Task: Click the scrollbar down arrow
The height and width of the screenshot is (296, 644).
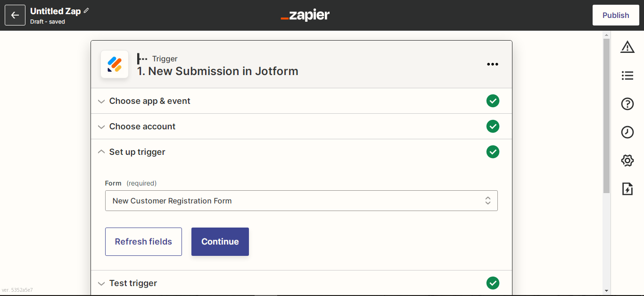Action: click(607, 291)
